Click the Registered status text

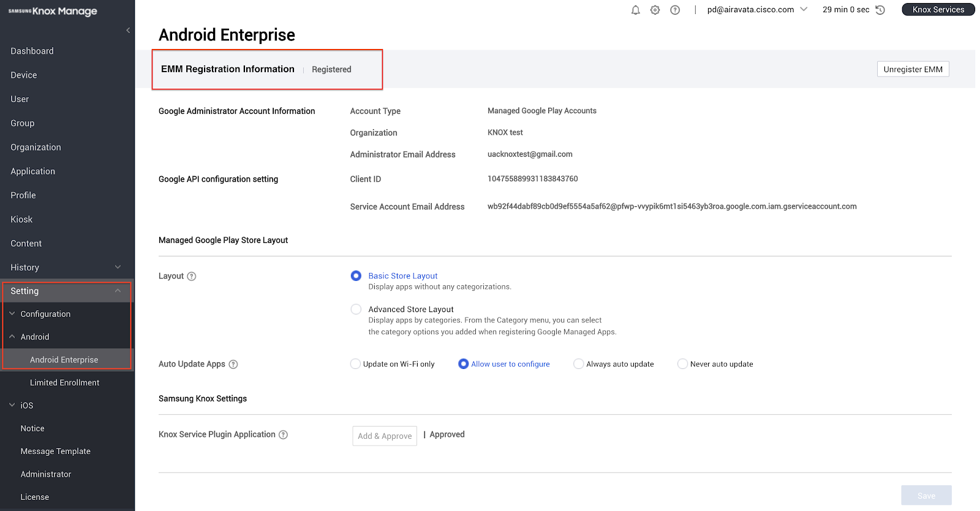coord(331,69)
